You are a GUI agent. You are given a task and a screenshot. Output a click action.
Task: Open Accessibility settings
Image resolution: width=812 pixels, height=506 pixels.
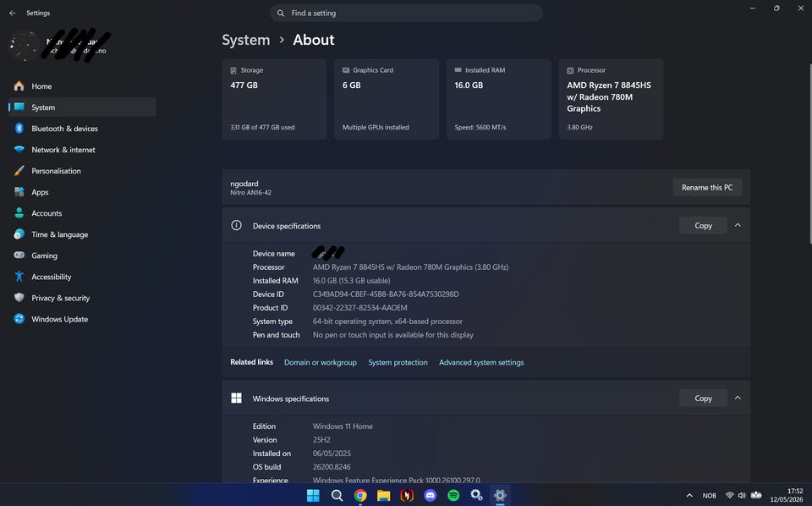[82, 277]
